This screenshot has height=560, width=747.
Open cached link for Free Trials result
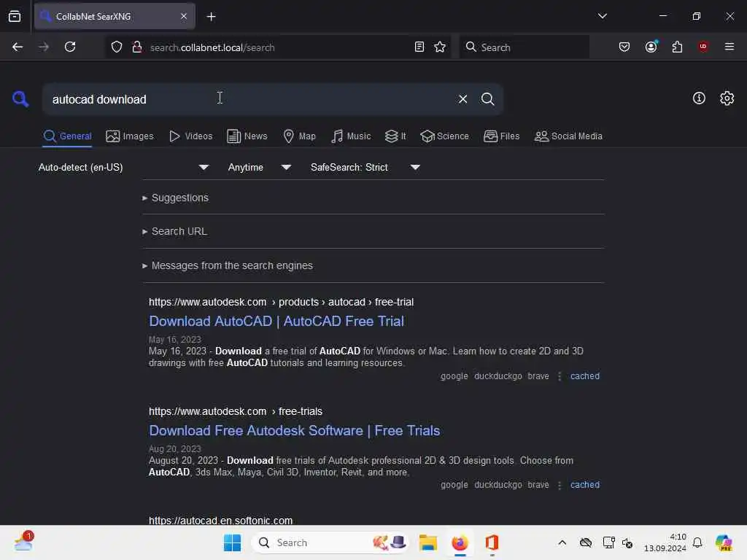point(584,485)
